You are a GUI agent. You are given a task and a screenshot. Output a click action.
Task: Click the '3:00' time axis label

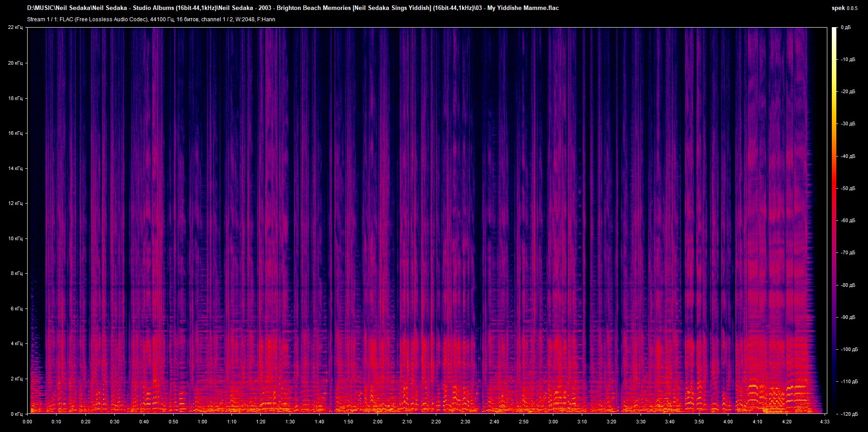point(553,422)
